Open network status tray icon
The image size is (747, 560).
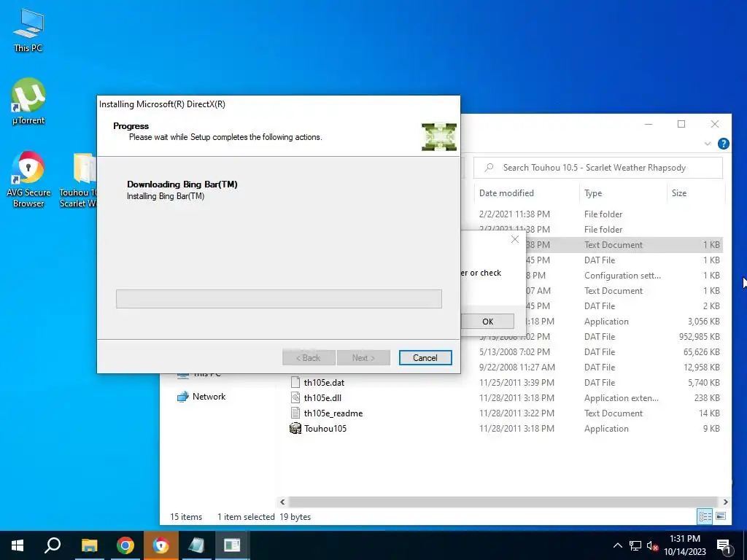click(x=635, y=545)
